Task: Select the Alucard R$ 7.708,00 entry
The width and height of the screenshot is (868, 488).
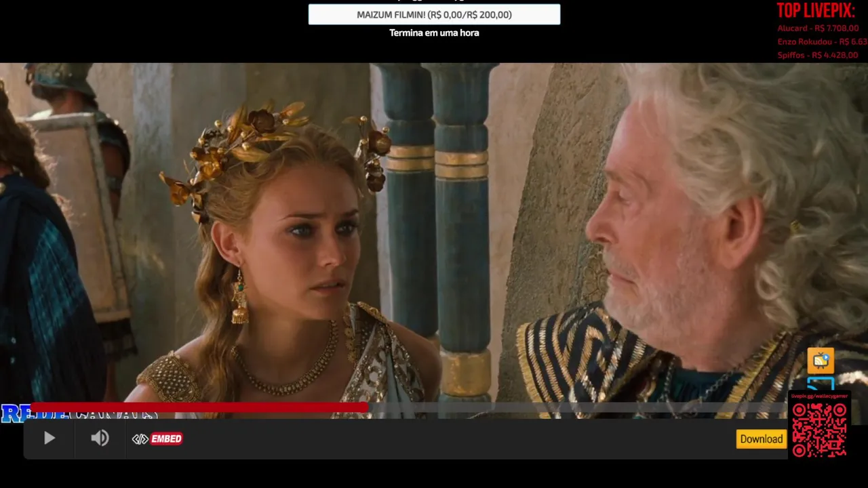Action: coord(818,28)
